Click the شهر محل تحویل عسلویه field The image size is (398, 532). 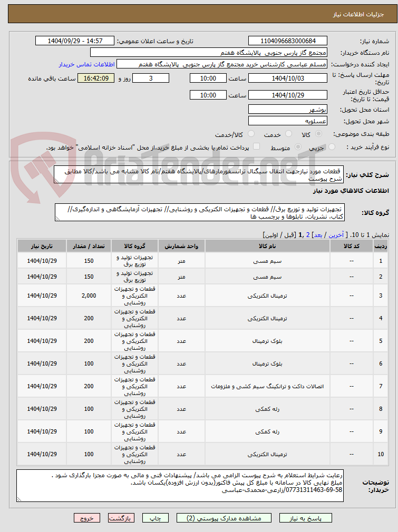(288, 121)
